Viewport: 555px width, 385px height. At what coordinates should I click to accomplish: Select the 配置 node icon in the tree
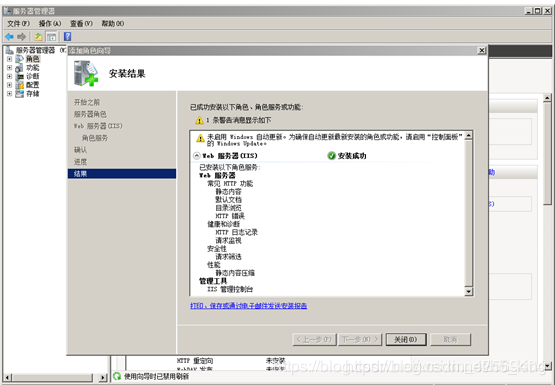coord(20,85)
